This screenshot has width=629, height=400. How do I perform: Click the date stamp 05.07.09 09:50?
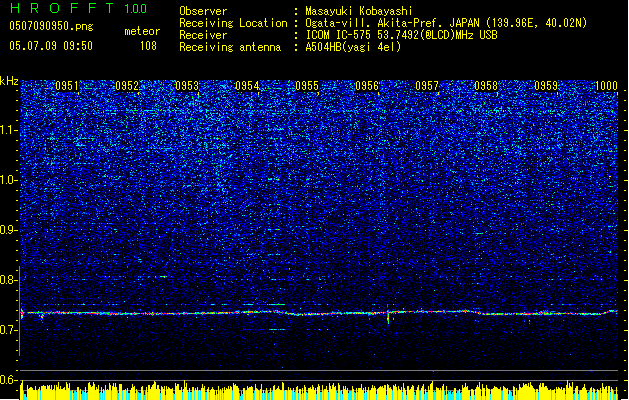[x=51, y=46]
